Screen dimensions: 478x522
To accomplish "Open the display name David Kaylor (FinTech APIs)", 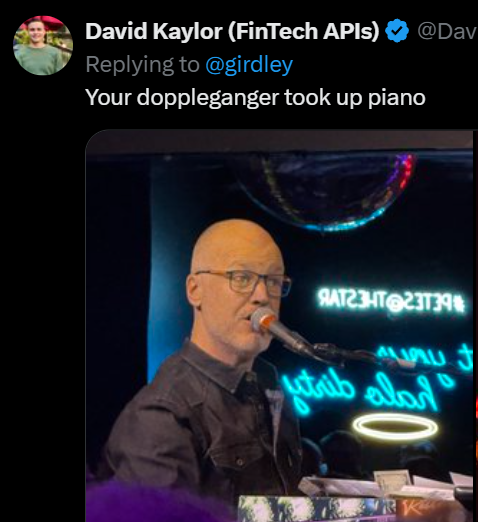I will point(232,31).
